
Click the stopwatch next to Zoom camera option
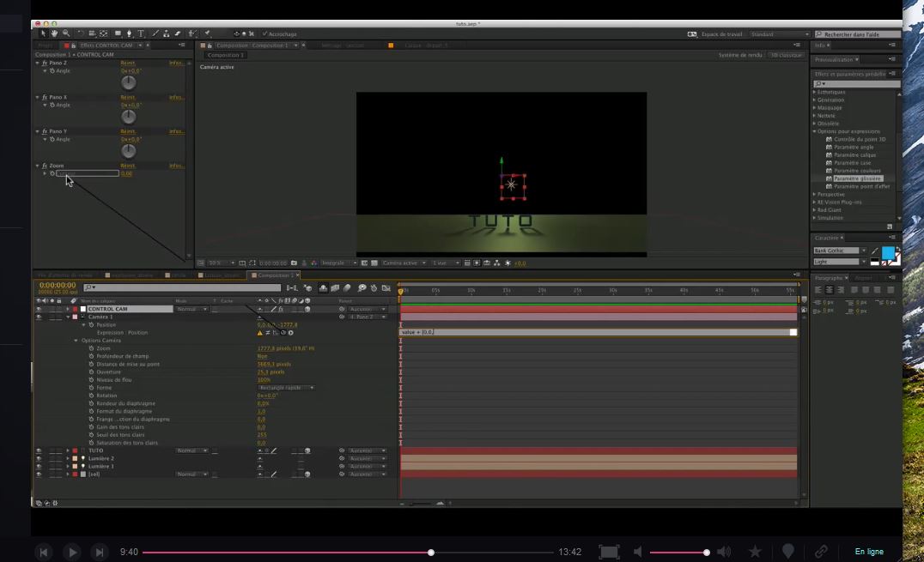point(91,348)
